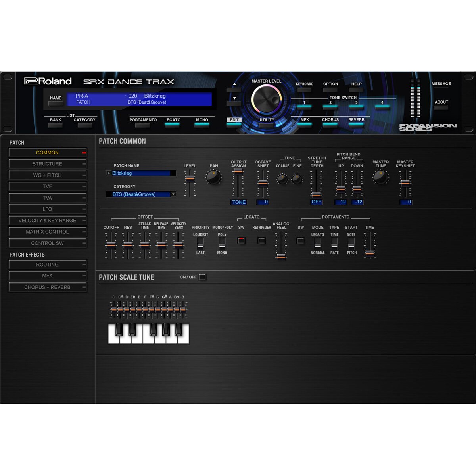Adjust the Coarse tune knob
476x476 pixels.
[x=282, y=179]
